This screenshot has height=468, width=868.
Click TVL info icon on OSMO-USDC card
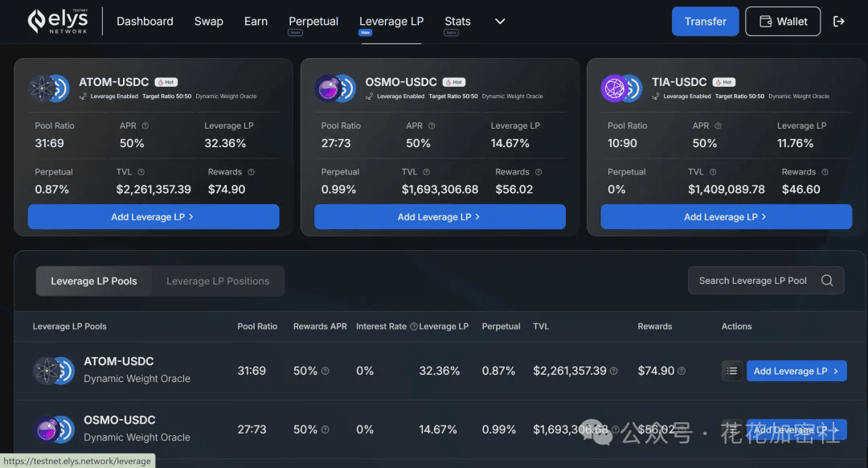click(426, 172)
